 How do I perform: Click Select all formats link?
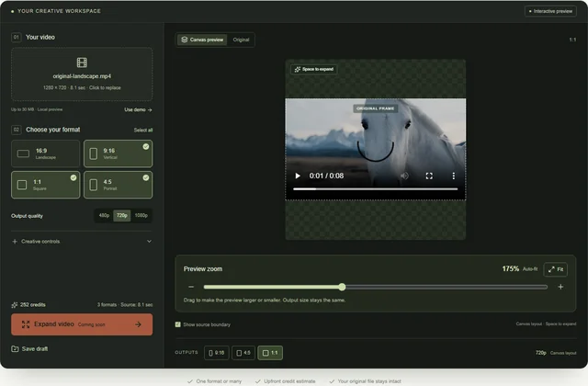pos(143,131)
